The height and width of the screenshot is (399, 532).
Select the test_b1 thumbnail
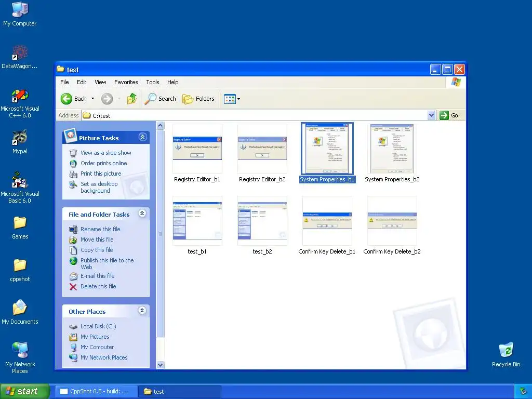(197, 221)
